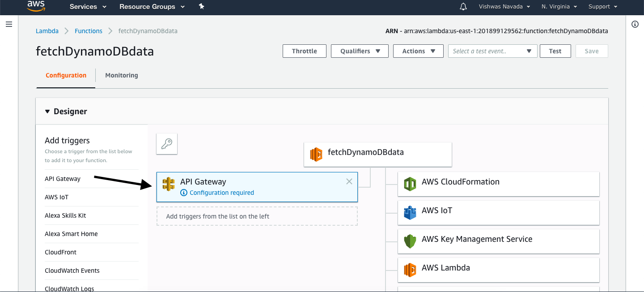The height and width of the screenshot is (292, 644).
Task: Open the N. Virginia region selector
Action: [559, 7]
